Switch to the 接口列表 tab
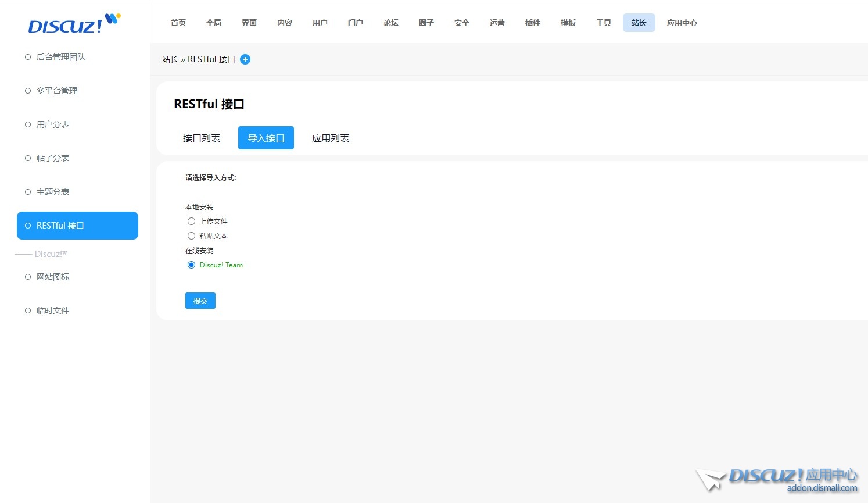Image resolution: width=868 pixels, height=503 pixels. pos(202,138)
